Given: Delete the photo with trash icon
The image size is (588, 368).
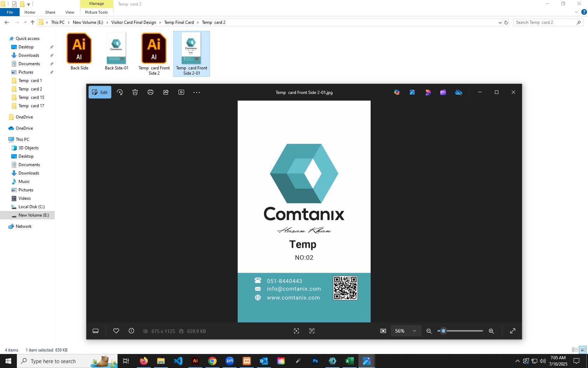Looking at the screenshot, I should click(135, 92).
